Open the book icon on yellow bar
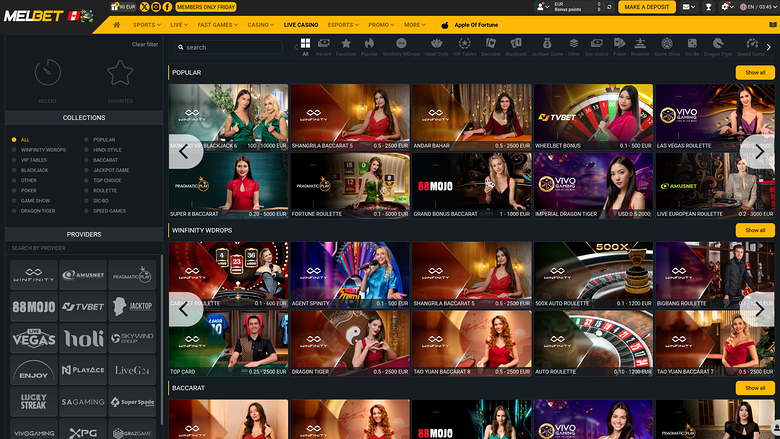This screenshot has height=439, width=780. click(773, 25)
